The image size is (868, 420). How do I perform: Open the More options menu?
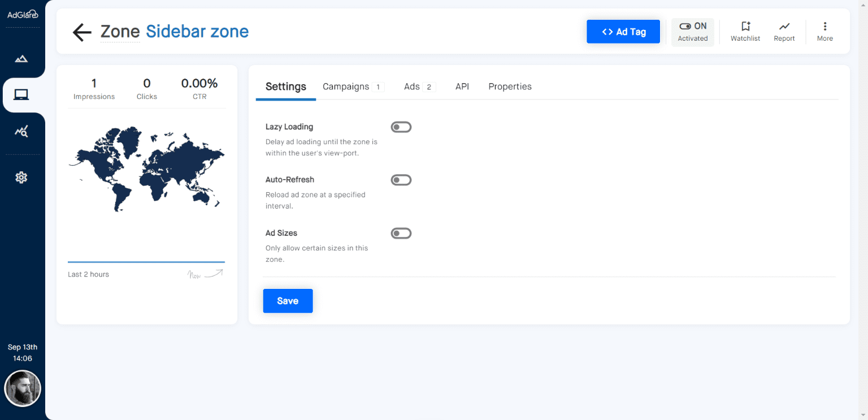tap(825, 31)
